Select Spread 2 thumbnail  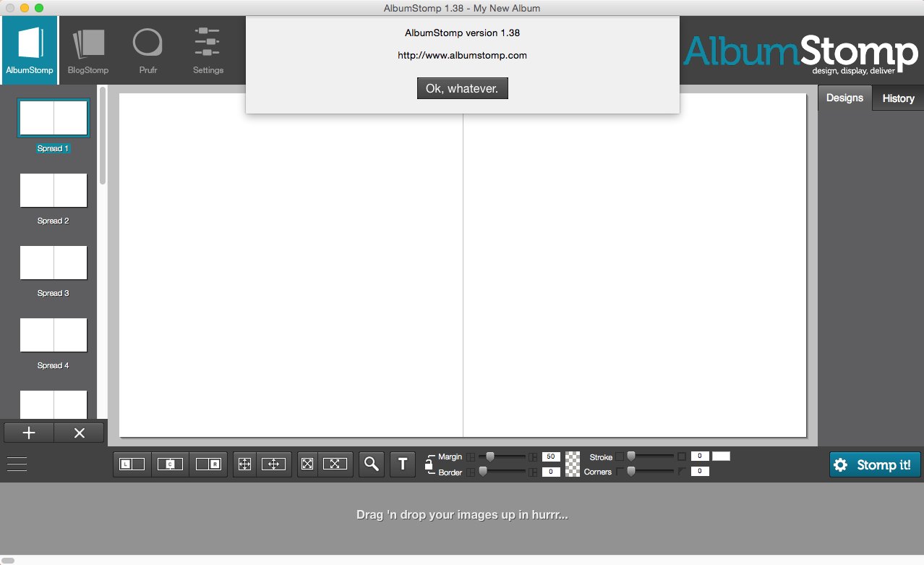[54, 190]
